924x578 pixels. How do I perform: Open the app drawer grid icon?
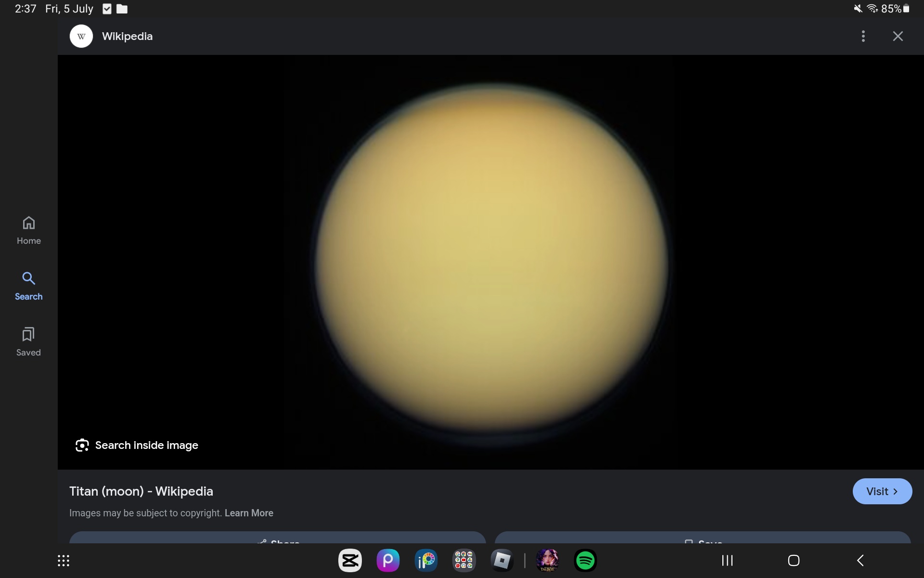coord(64,561)
